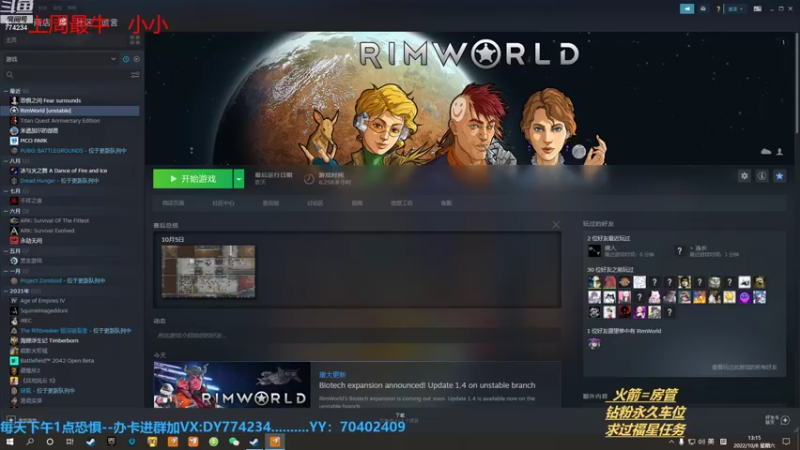Open the WeChat icon in the taskbar

234,442
